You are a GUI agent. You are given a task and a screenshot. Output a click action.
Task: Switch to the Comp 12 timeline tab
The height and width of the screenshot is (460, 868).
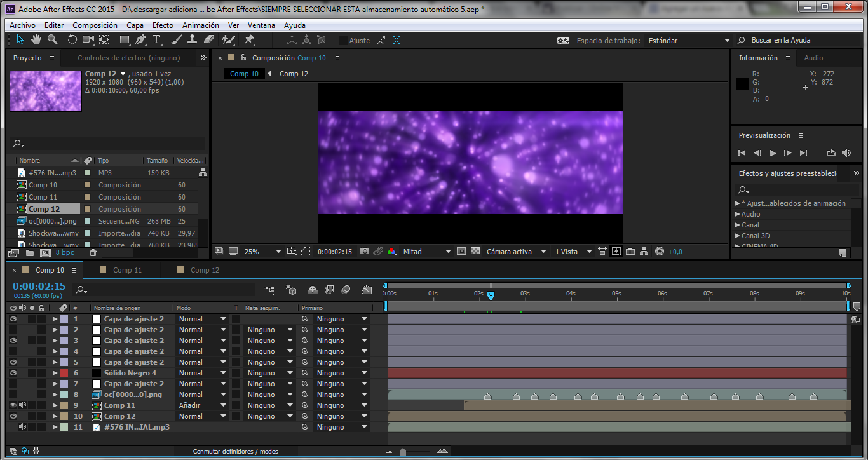(x=205, y=270)
